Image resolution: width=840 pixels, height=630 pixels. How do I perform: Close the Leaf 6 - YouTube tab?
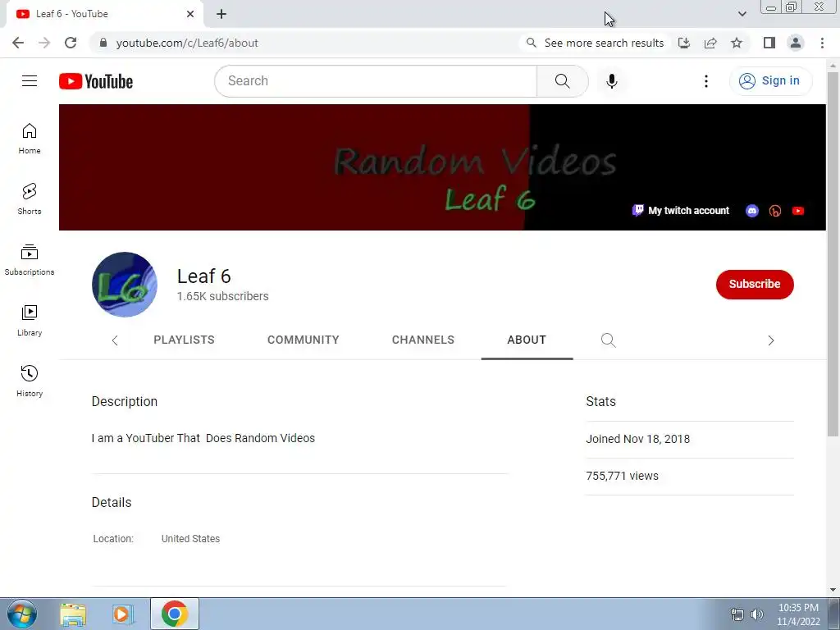pyautogui.click(x=190, y=14)
